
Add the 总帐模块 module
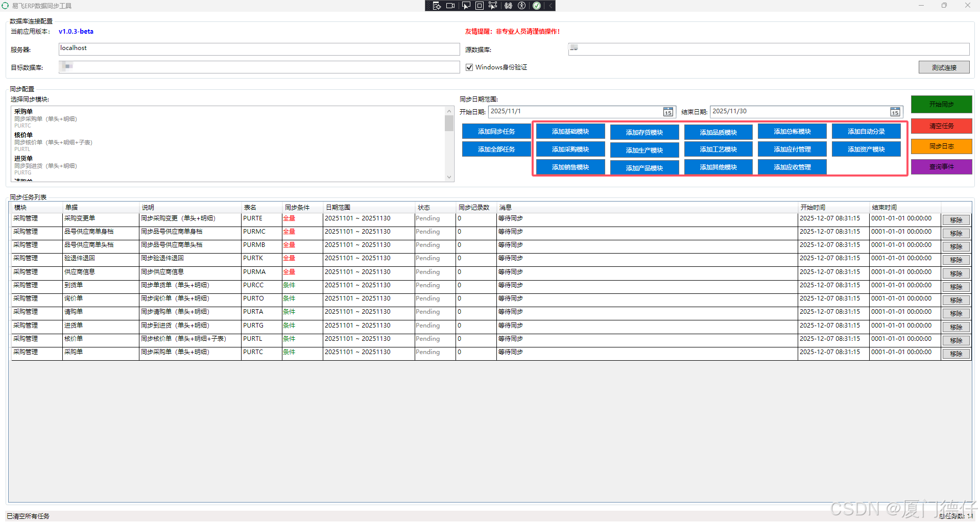792,132
